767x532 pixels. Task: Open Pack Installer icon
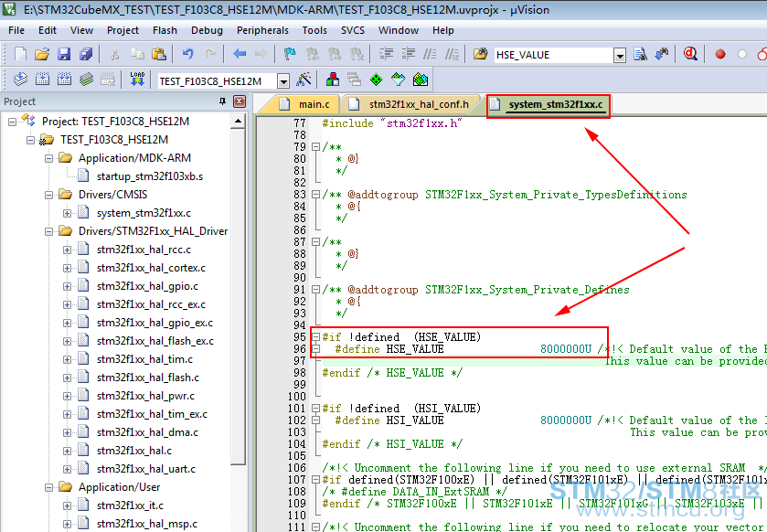click(x=421, y=80)
